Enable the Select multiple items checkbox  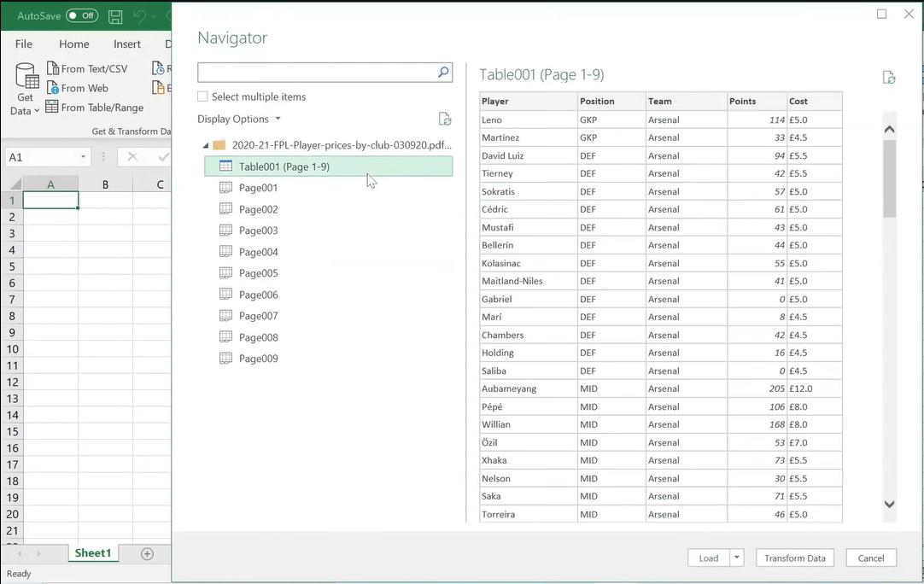(x=202, y=96)
